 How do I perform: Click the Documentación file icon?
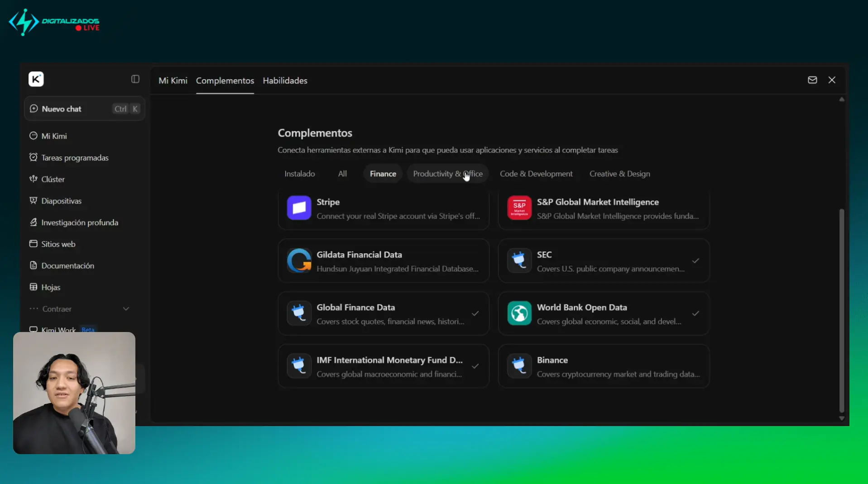(33, 266)
